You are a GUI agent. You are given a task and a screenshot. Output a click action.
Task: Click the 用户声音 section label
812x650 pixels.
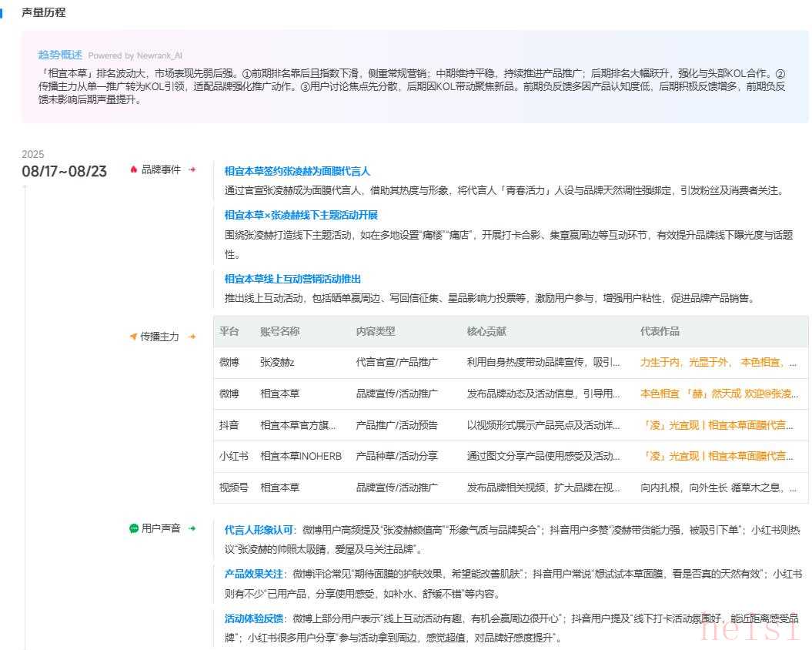coord(161,528)
